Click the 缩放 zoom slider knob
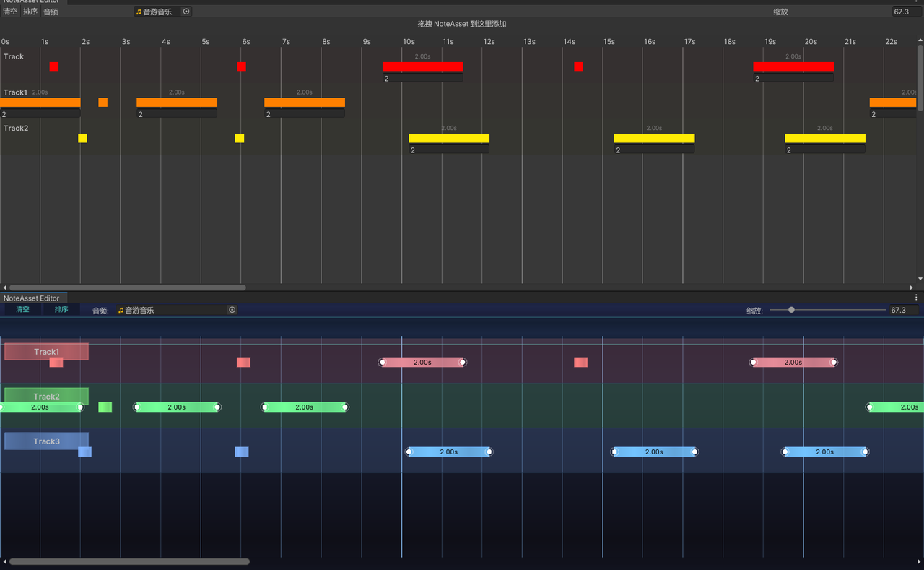 [791, 310]
